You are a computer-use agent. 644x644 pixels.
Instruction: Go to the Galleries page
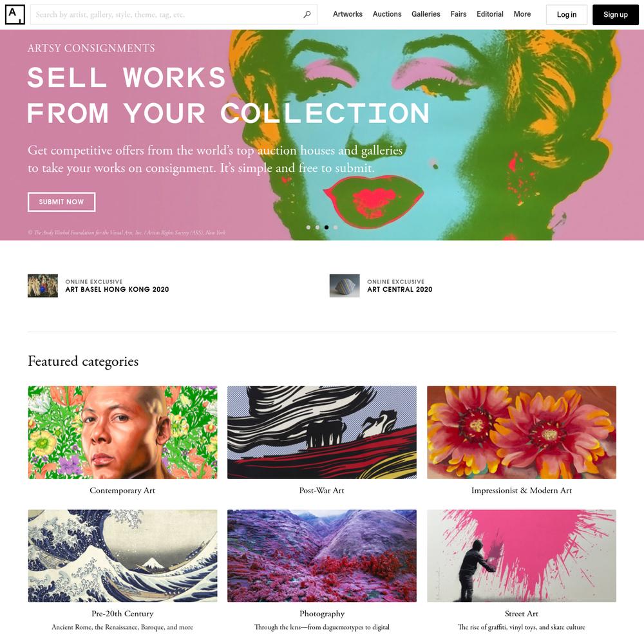tap(426, 14)
